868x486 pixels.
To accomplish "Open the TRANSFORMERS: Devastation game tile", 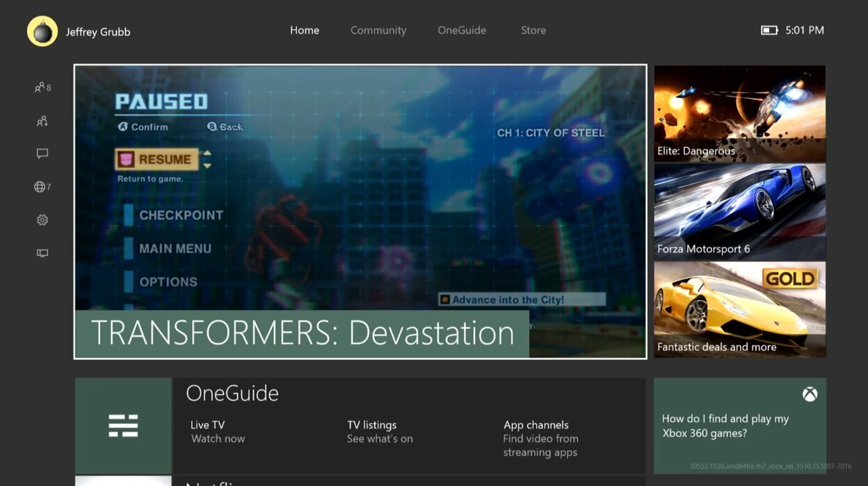I will pos(360,212).
